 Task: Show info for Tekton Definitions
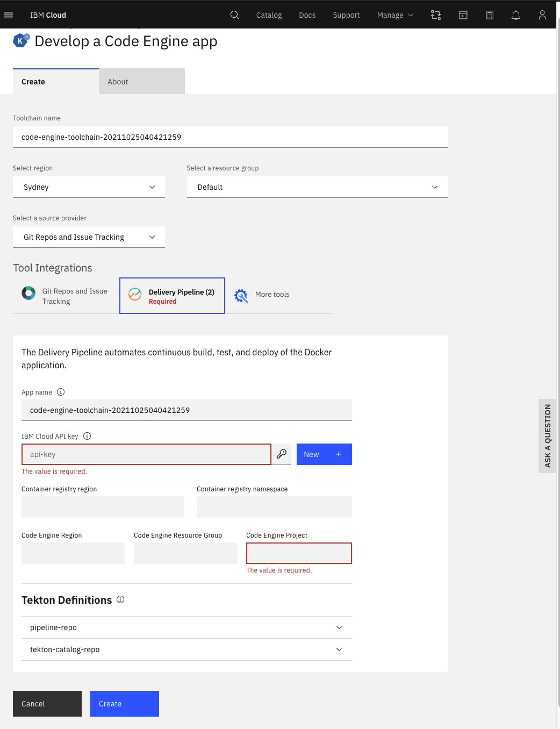tap(120, 599)
